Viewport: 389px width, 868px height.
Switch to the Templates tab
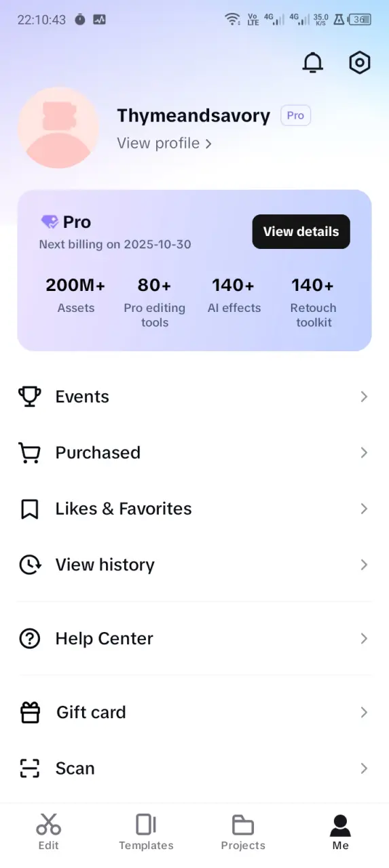146,832
